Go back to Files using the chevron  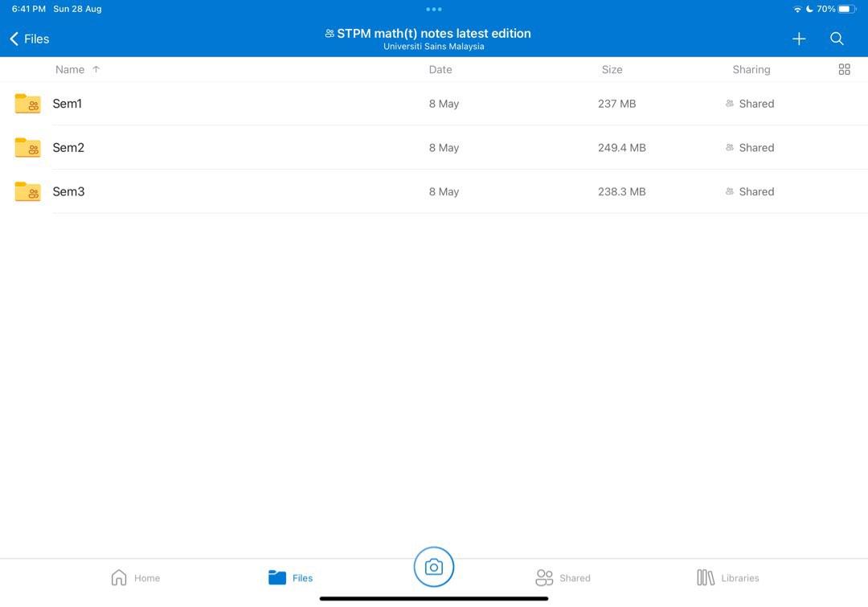coord(14,39)
